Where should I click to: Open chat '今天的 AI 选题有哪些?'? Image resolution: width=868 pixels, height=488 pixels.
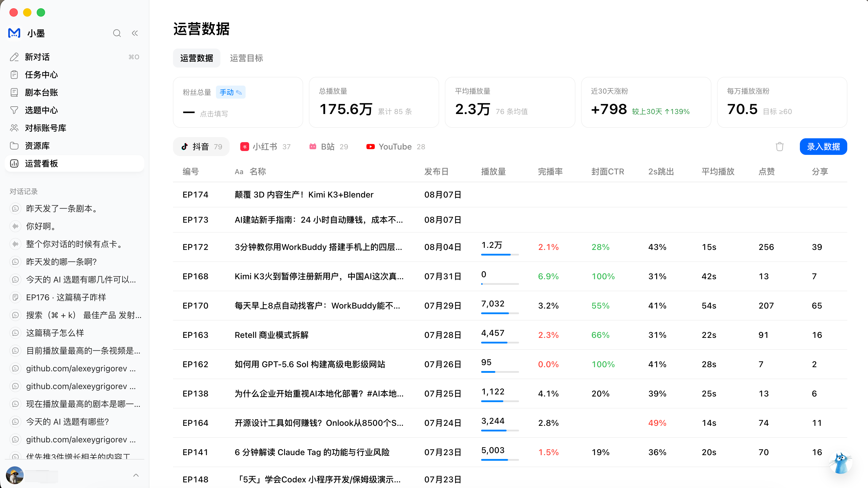click(x=74, y=422)
